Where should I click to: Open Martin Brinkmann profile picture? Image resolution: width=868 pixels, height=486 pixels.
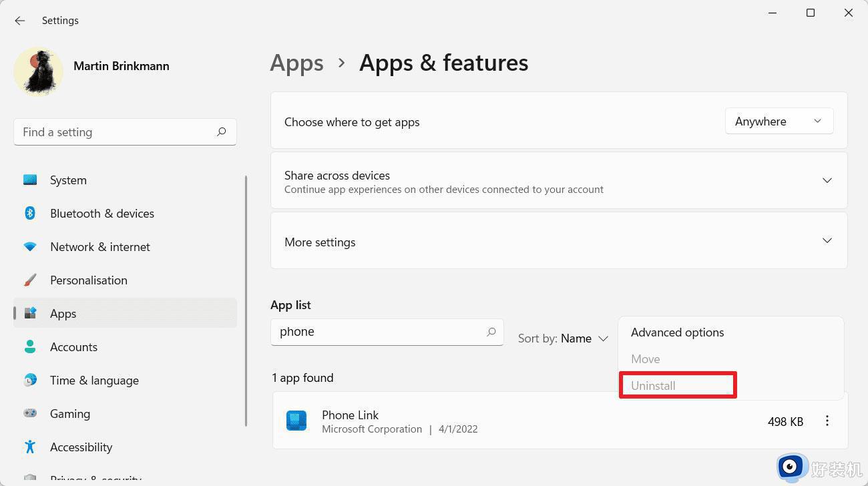point(38,71)
